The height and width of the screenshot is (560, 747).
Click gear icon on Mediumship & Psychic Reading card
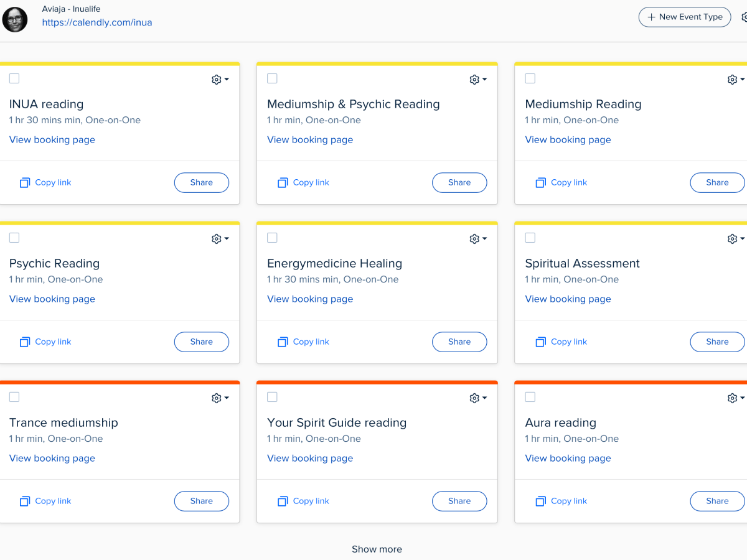[474, 80]
